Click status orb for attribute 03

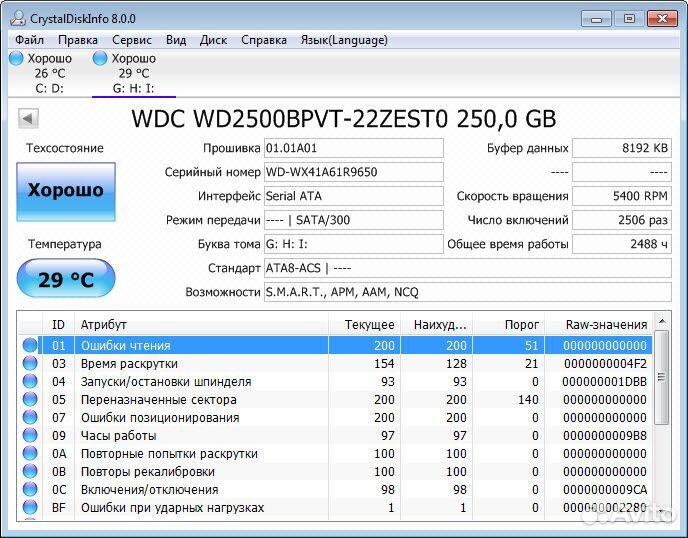[30, 363]
